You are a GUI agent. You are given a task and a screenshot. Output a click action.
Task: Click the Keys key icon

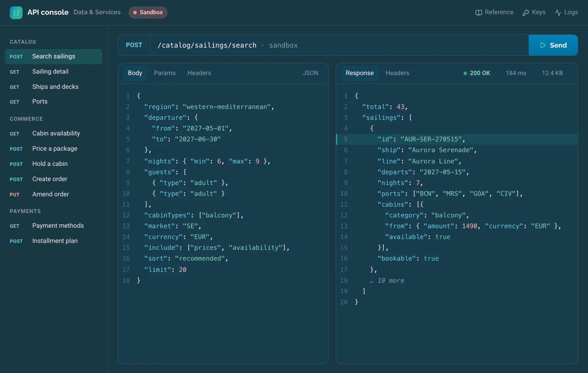(526, 13)
